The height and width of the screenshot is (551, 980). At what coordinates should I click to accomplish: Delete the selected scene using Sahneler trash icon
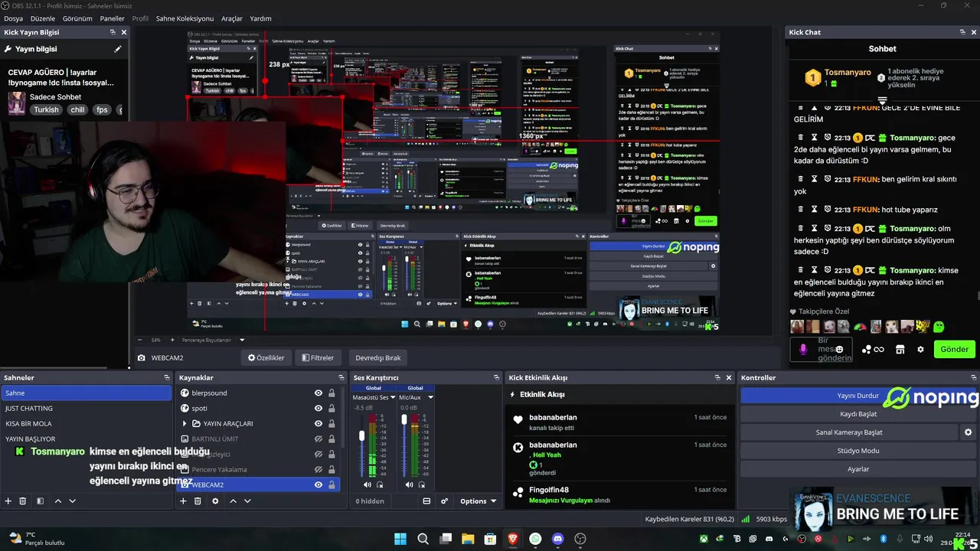tap(23, 501)
